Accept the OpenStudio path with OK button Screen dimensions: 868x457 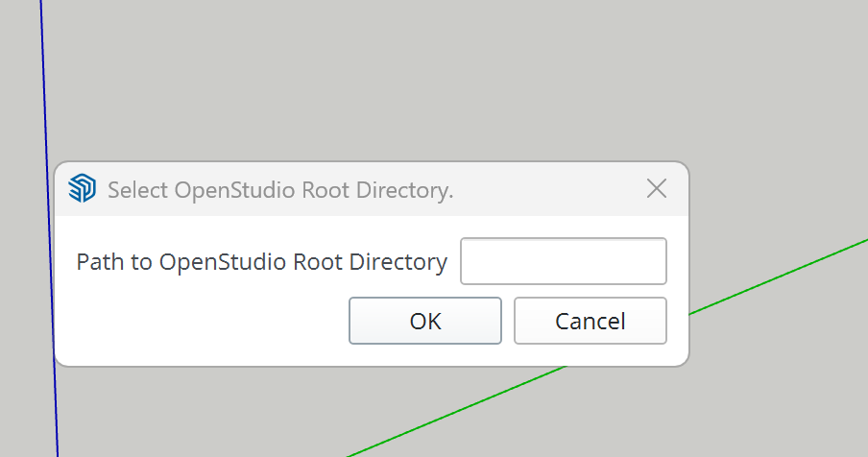point(425,321)
